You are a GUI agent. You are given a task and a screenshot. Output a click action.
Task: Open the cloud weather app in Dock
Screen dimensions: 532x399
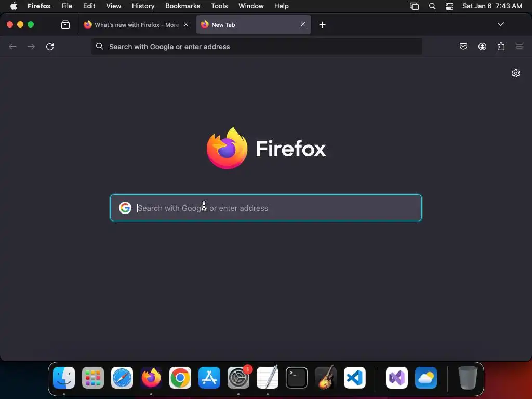point(426,378)
